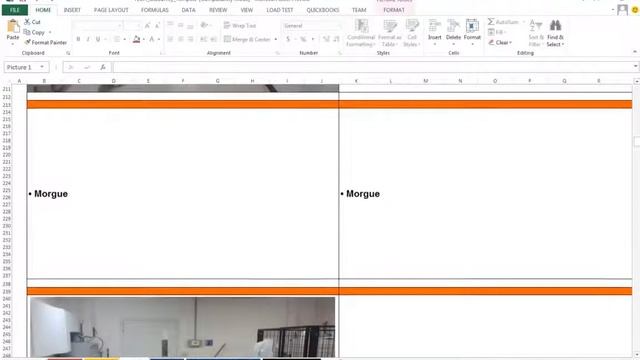Open the Fill menu in Editing group
Viewport: 640px width, 360px height.
point(497,32)
